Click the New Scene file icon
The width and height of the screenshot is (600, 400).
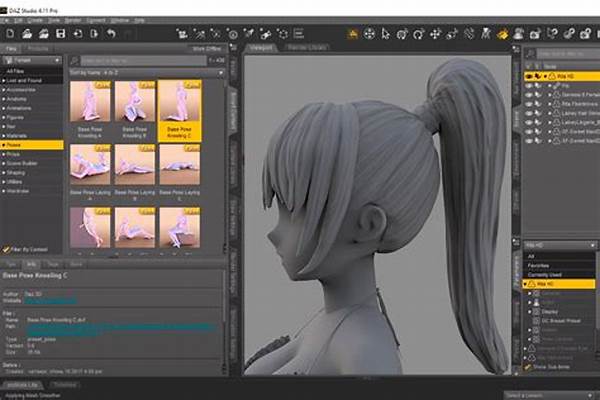[x=8, y=33]
